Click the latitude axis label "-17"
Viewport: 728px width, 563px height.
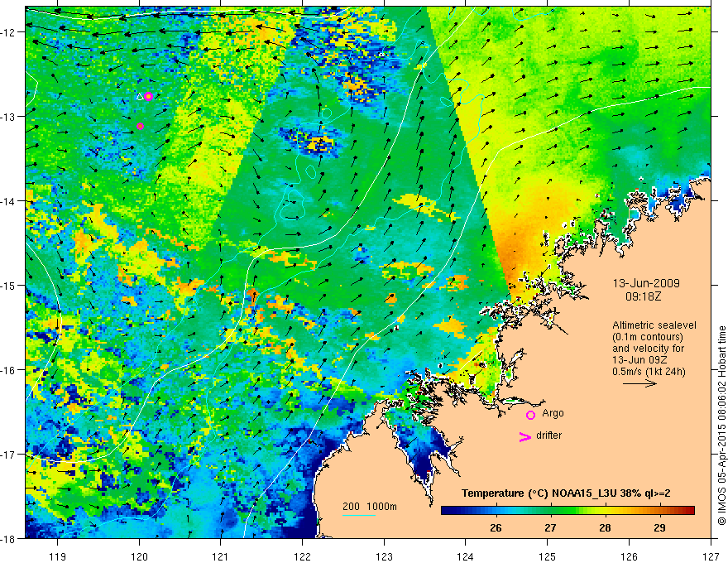coord(8,454)
